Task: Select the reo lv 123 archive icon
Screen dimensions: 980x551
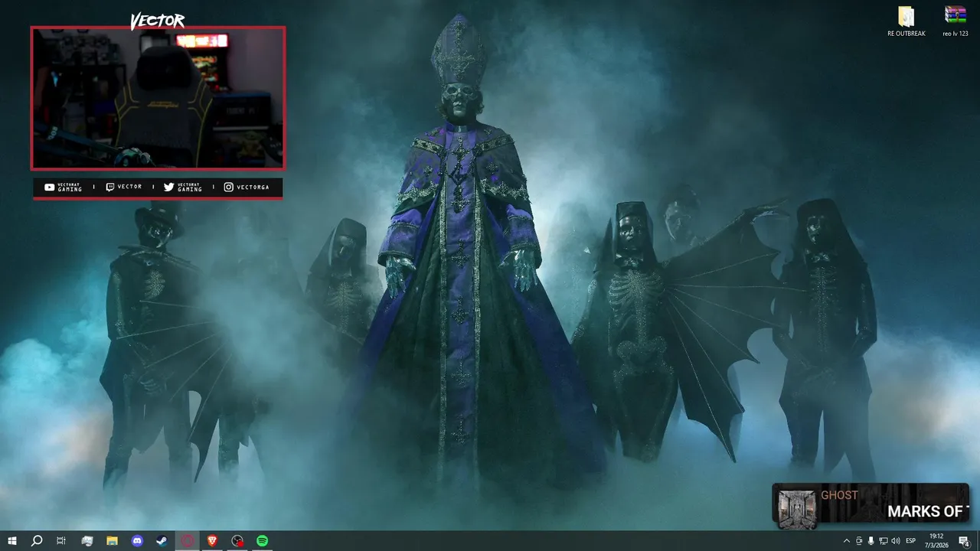Action: pos(955,21)
